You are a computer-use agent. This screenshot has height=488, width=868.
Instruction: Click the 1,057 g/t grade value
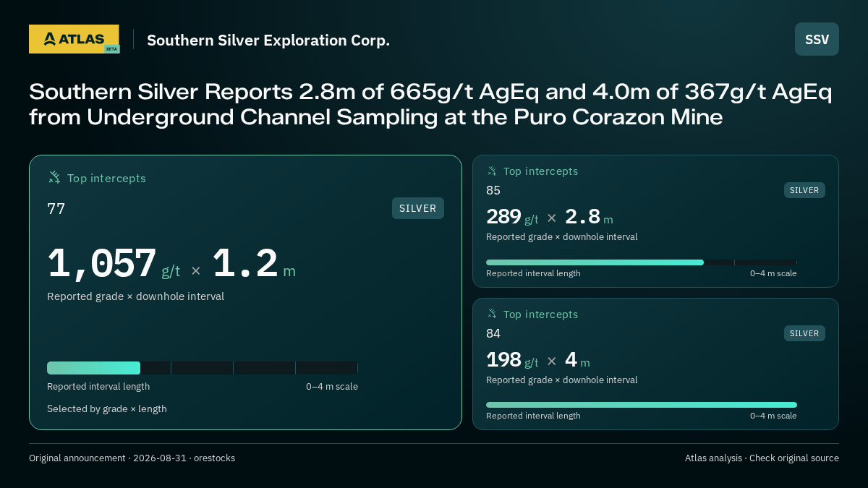coord(114,265)
